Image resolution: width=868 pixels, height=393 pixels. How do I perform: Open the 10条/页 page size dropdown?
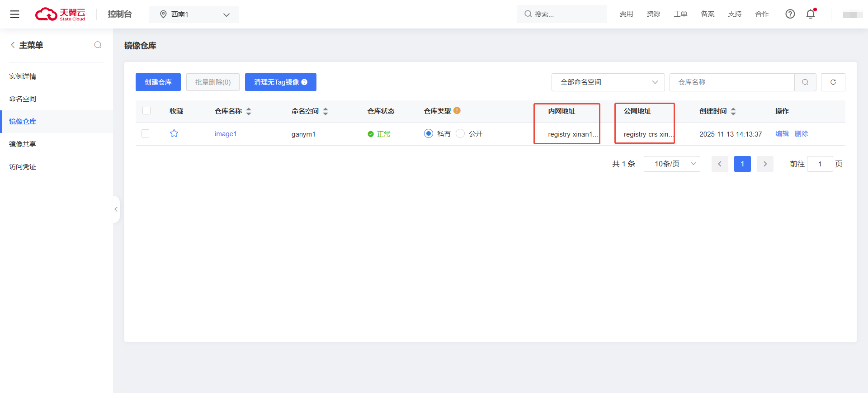click(671, 164)
